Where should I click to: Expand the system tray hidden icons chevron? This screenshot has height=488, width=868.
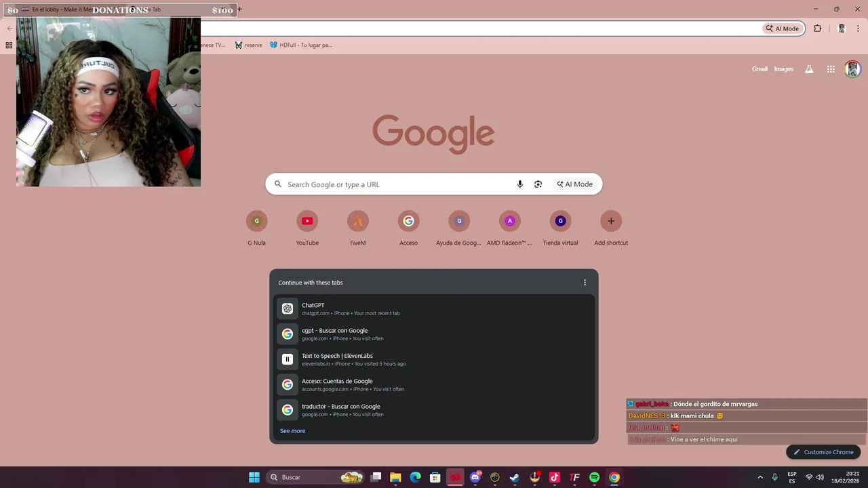point(760,477)
